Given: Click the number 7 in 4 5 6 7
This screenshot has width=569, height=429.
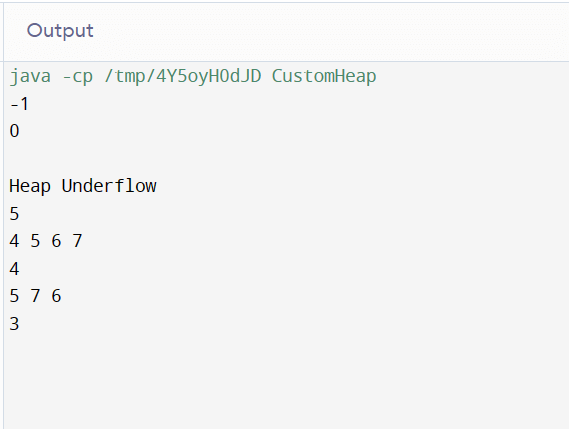Looking at the screenshot, I should click(77, 241).
